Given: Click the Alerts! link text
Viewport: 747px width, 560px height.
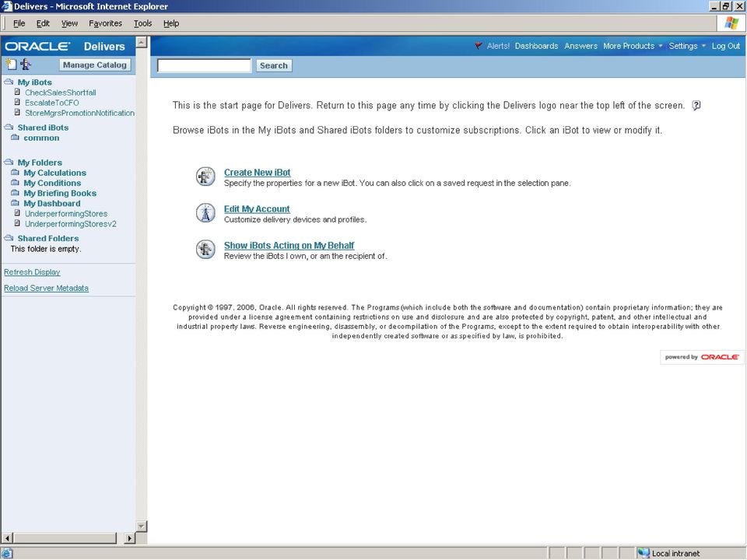Looking at the screenshot, I should click(x=498, y=46).
